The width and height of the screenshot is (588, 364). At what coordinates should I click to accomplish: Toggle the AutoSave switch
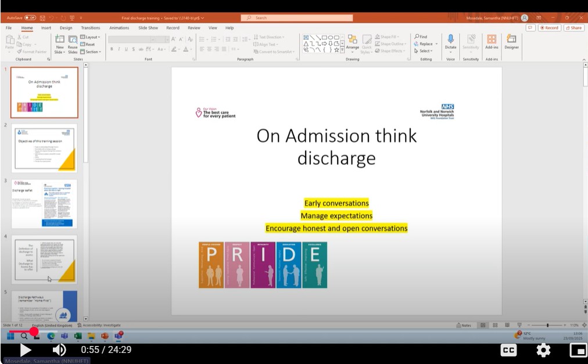click(30, 18)
